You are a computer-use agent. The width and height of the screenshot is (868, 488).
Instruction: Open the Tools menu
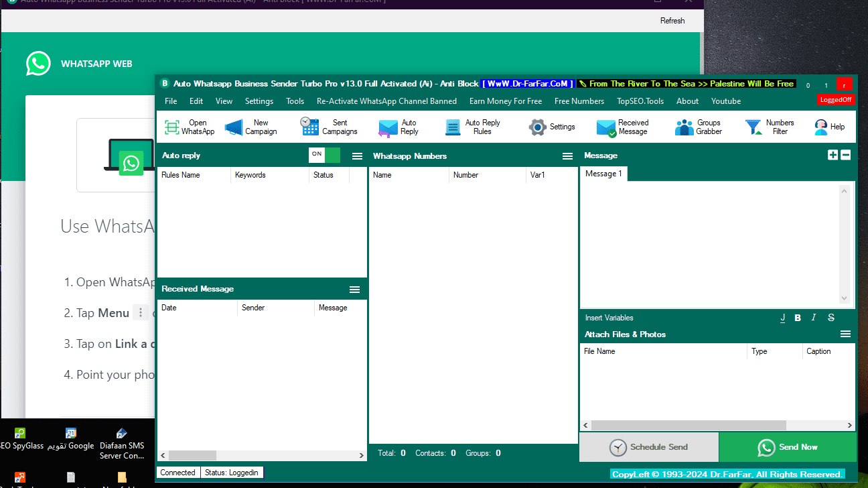(295, 101)
